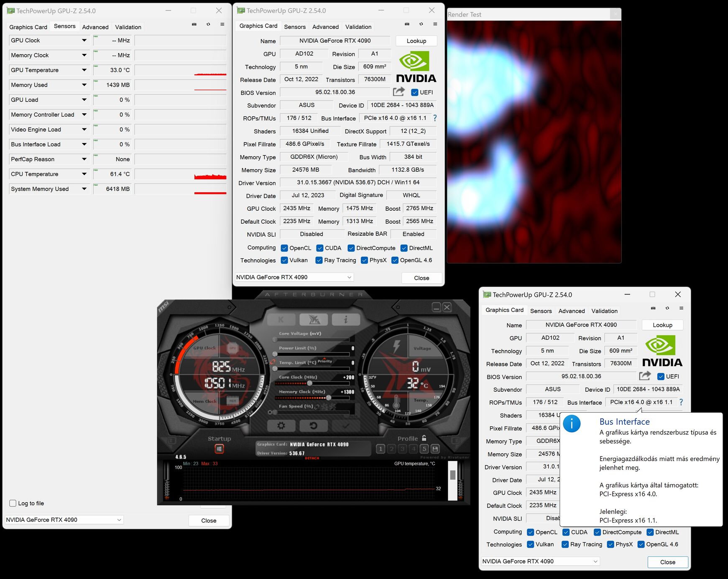Click the Close button in GPU-Z beside Render Test
728x579 pixels.
tap(421, 278)
